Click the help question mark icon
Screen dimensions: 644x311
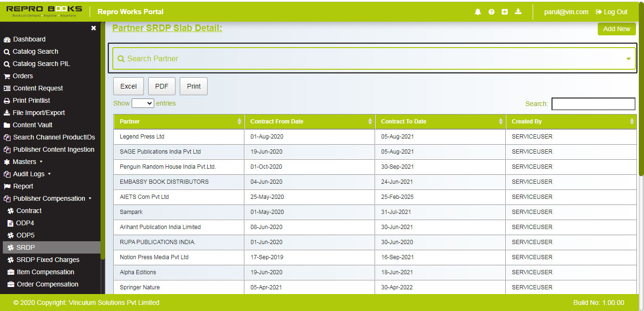(491, 11)
